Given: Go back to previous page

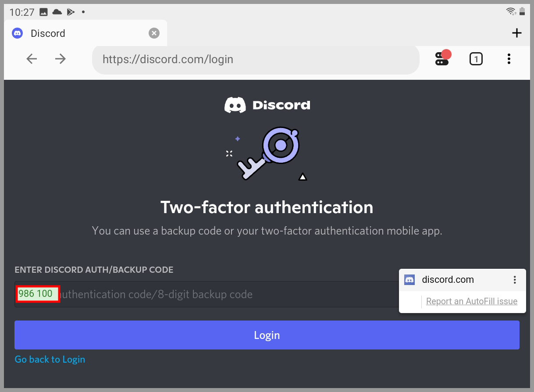Looking at the screenshot, I should click(32, 59).
